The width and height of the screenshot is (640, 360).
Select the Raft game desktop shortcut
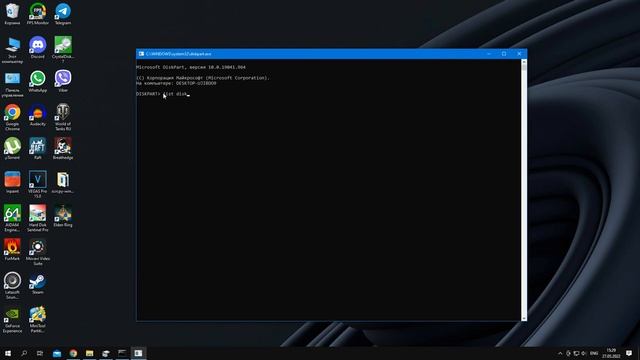38,149
